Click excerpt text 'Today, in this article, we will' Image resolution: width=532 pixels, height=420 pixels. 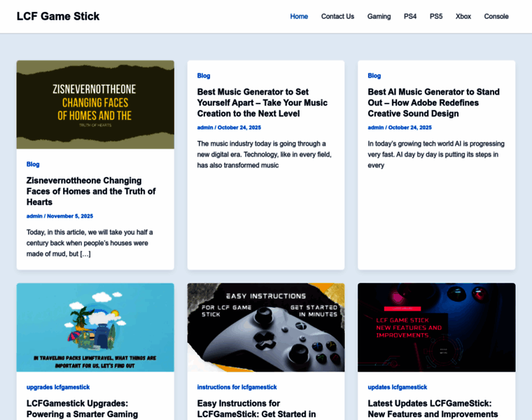[90, 243]
